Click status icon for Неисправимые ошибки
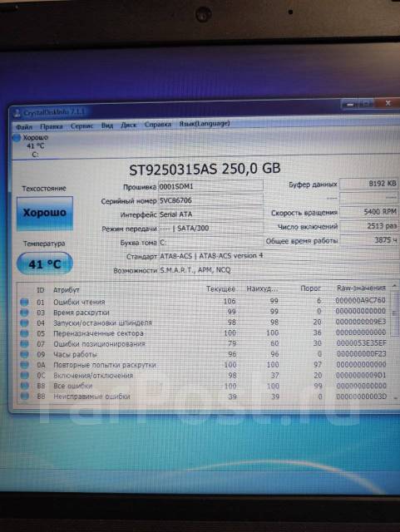The image size is (400, 532). [24, 397]
